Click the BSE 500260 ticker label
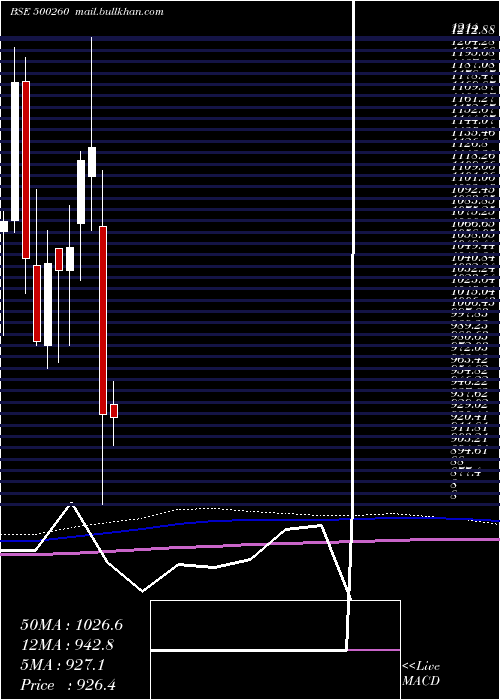Viewport: 500px width, 700px height. (39, 12)
